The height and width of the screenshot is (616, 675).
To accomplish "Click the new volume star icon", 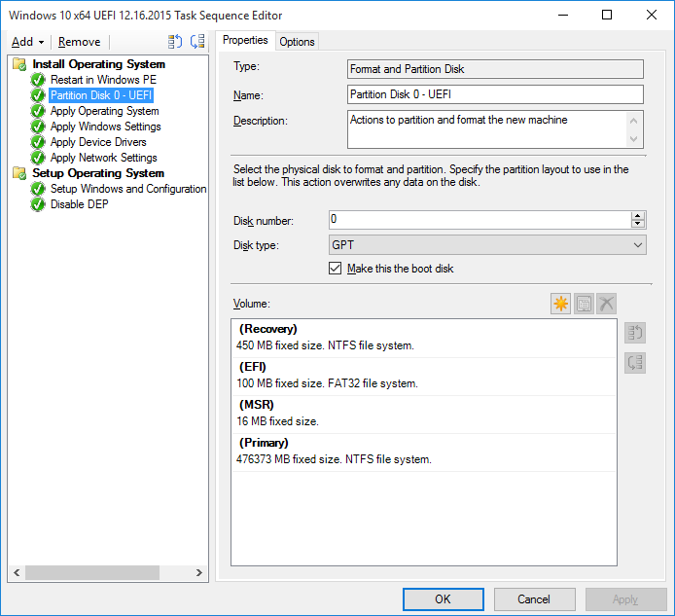I will (x=560, y=304).
